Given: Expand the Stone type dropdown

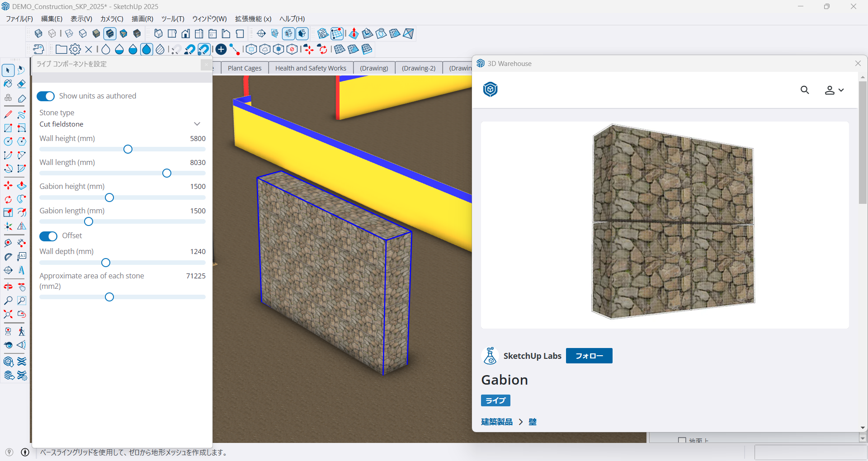Looking at the screenshot, I should 197,124.
